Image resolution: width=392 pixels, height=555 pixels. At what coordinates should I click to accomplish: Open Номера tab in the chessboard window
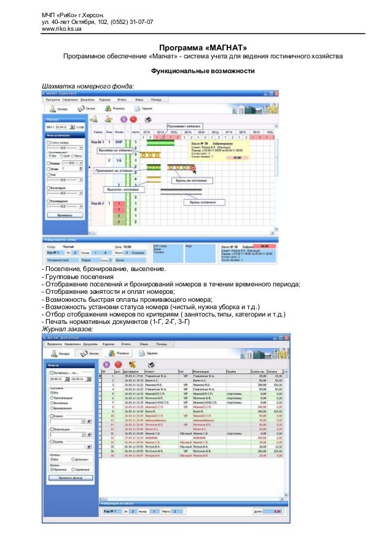pyautogui.click(x=58, y=109)
